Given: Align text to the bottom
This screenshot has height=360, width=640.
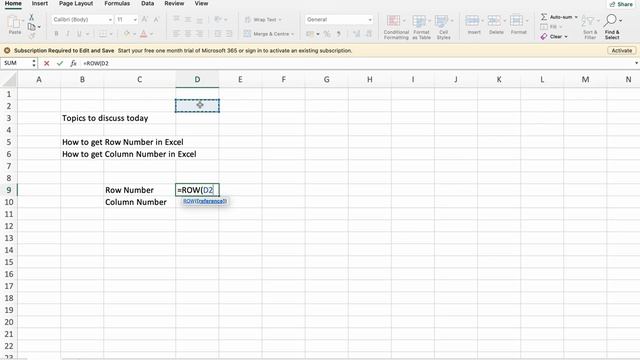Looking at the screenshot, I should [199, 19].
